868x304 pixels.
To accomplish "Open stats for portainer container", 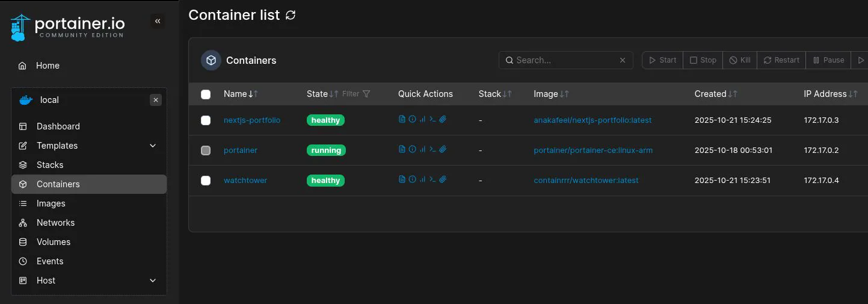I will pyautogui.click(x=422, y=149).
